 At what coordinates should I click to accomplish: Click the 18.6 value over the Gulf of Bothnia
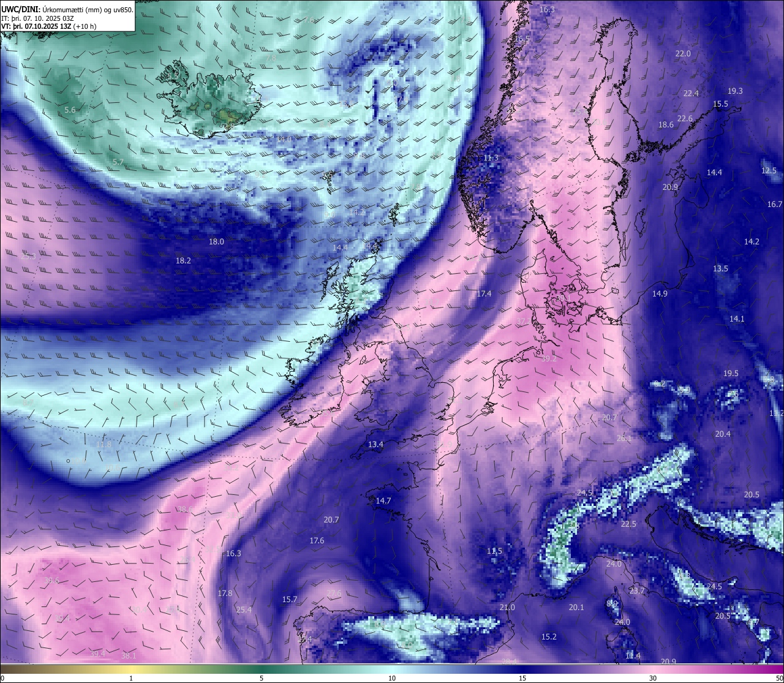[x=666, y=125]
